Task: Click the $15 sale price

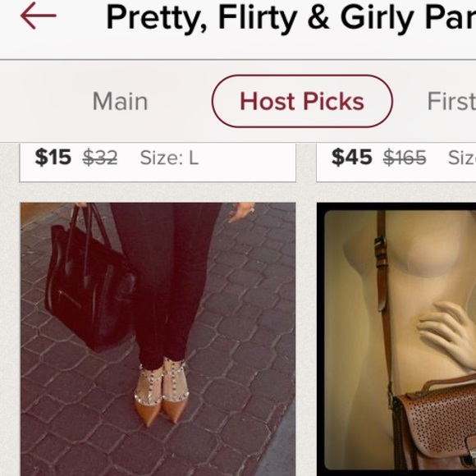Action: (x=53, y=158)
